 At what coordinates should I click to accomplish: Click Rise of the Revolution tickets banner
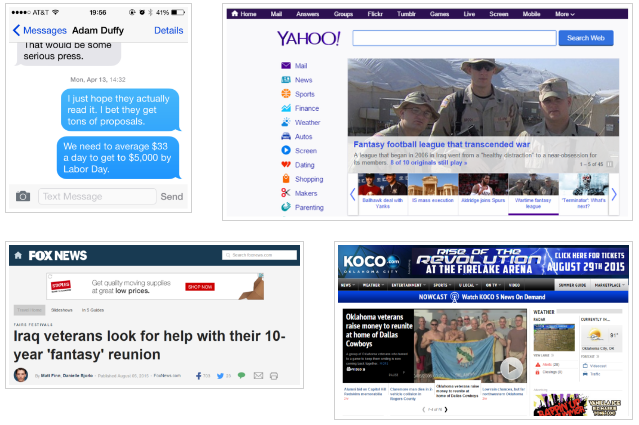(520, 261)
